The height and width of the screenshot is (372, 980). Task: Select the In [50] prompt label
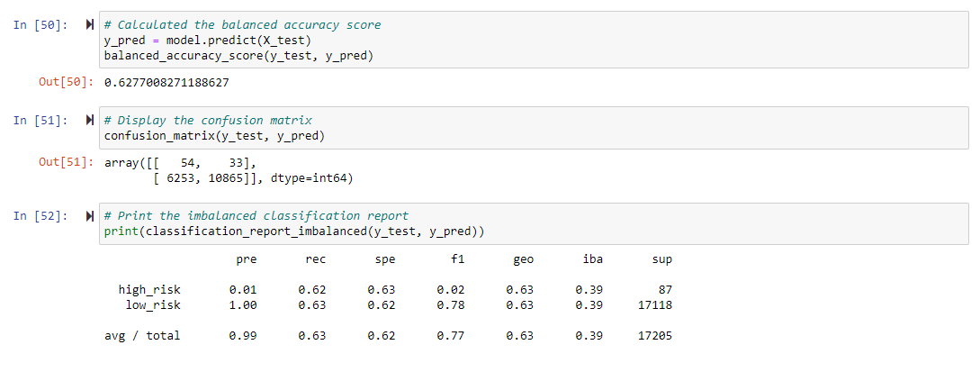(x=40, y=25)
